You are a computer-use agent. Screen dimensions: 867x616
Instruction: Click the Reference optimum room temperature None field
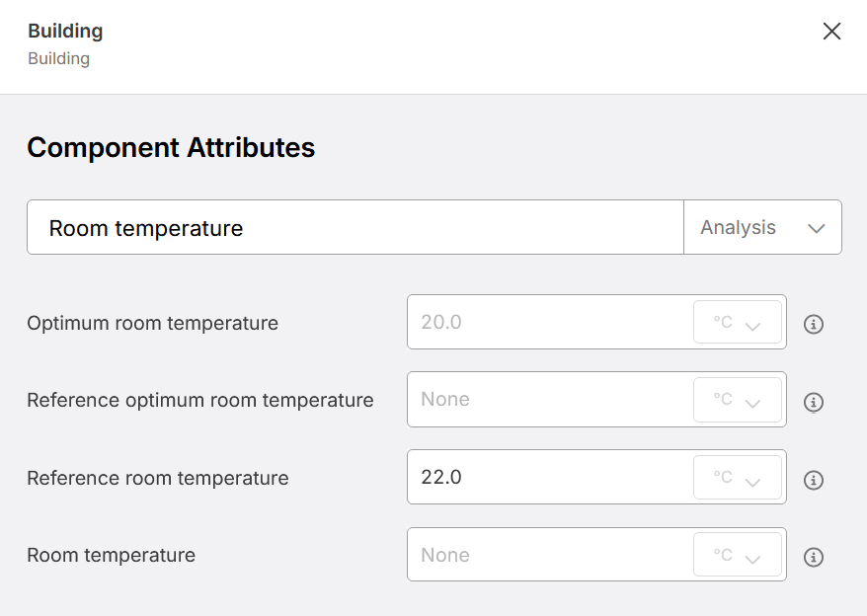coord(550,399)
